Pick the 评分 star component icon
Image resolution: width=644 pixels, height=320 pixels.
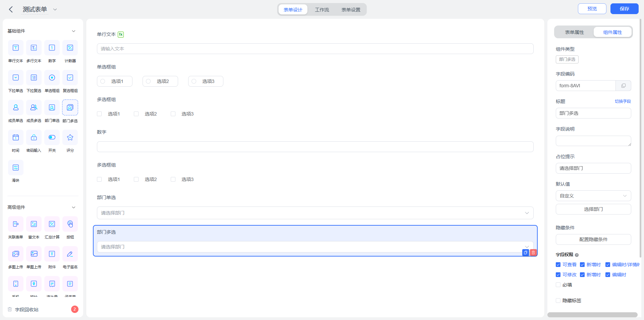70,137
